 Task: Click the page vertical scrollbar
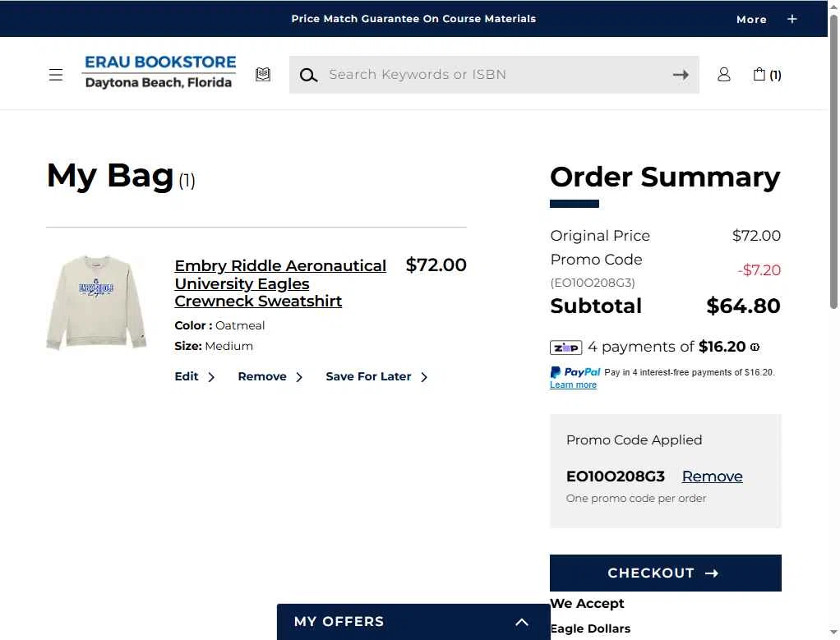click(833, 161)
